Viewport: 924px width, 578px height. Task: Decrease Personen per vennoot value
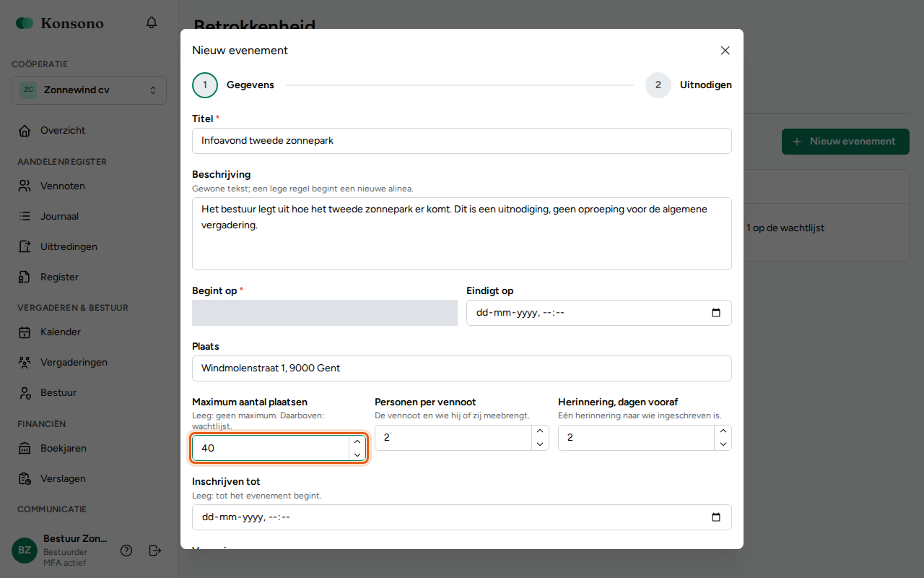click(540, 444)
